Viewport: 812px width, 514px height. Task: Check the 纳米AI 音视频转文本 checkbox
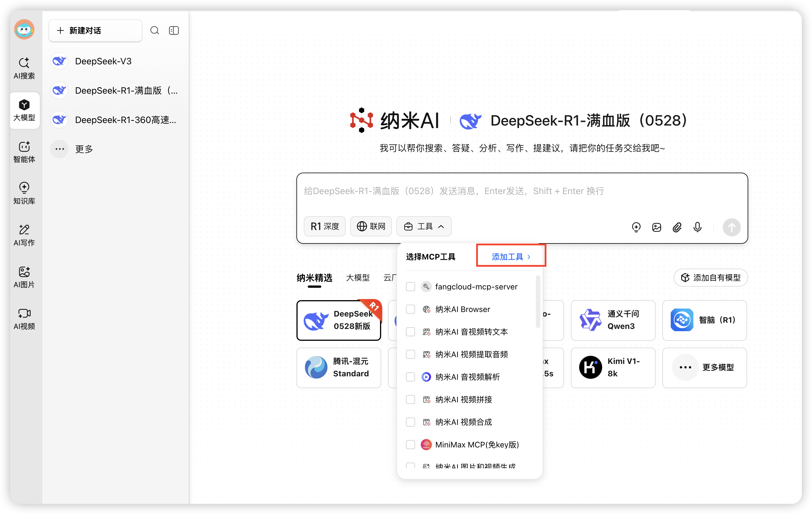tap(411, 332)
